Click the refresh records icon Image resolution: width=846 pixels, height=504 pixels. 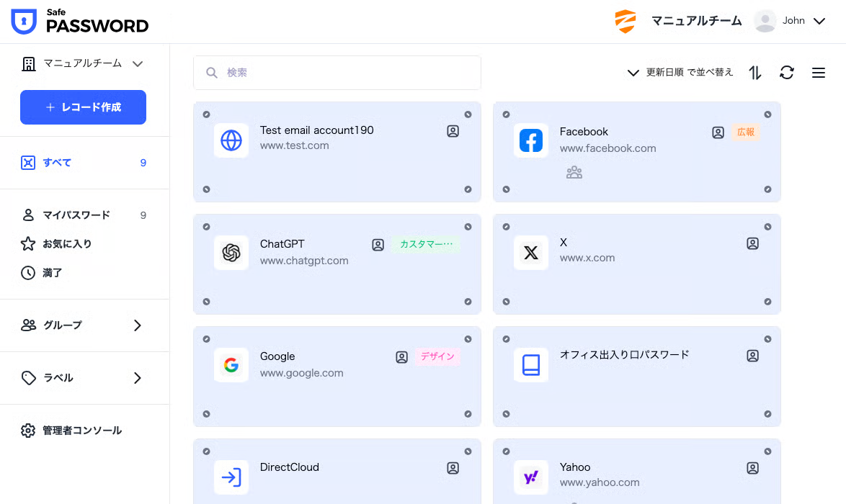pyautogui.click(x=787, y=73)
